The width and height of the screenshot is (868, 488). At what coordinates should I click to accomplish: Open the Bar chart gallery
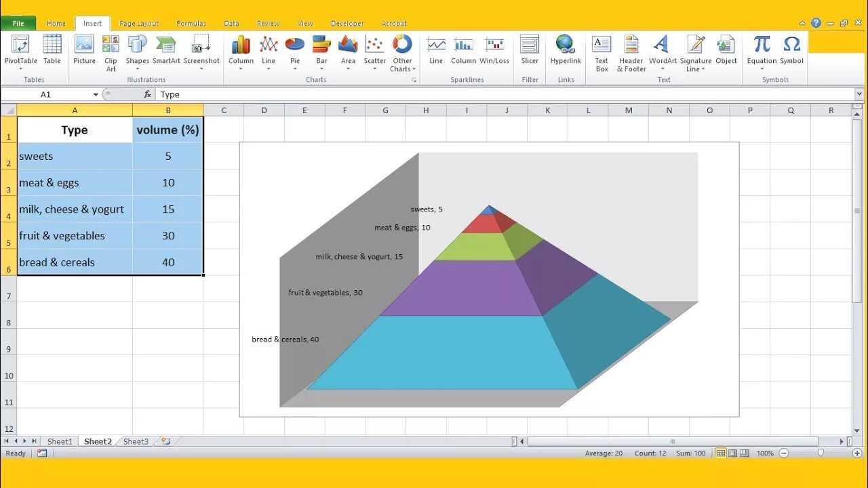[x=321, y=52]
